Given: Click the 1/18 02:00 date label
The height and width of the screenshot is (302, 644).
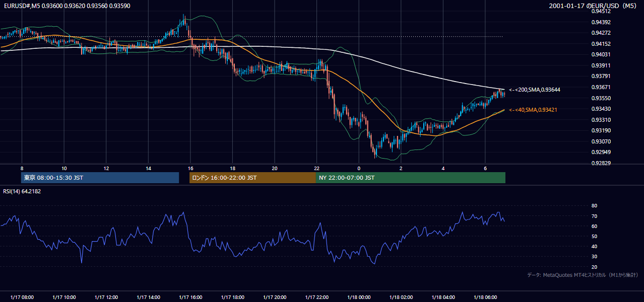Looking at the screenshot, I should pyautogui.click(x=401, y=297).
